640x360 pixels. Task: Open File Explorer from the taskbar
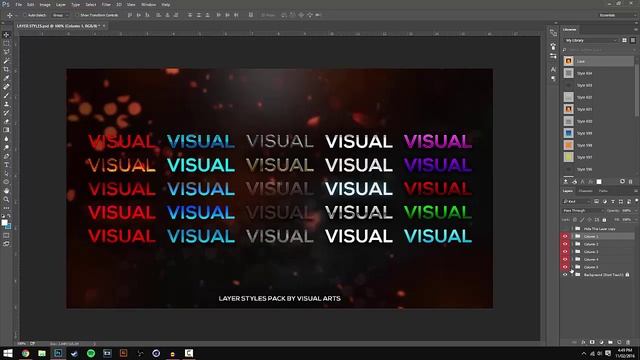(42, 353)
